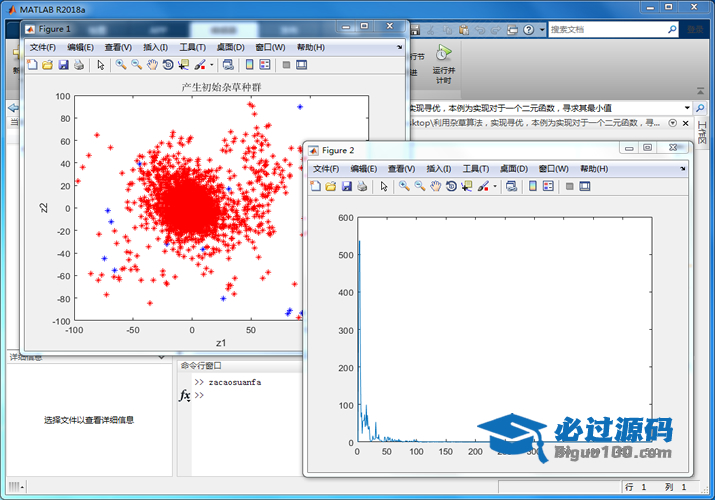Screen dimensions: 715x500
Task: Print Figure 1 with the printer icon
Action: tap(79, 65)
